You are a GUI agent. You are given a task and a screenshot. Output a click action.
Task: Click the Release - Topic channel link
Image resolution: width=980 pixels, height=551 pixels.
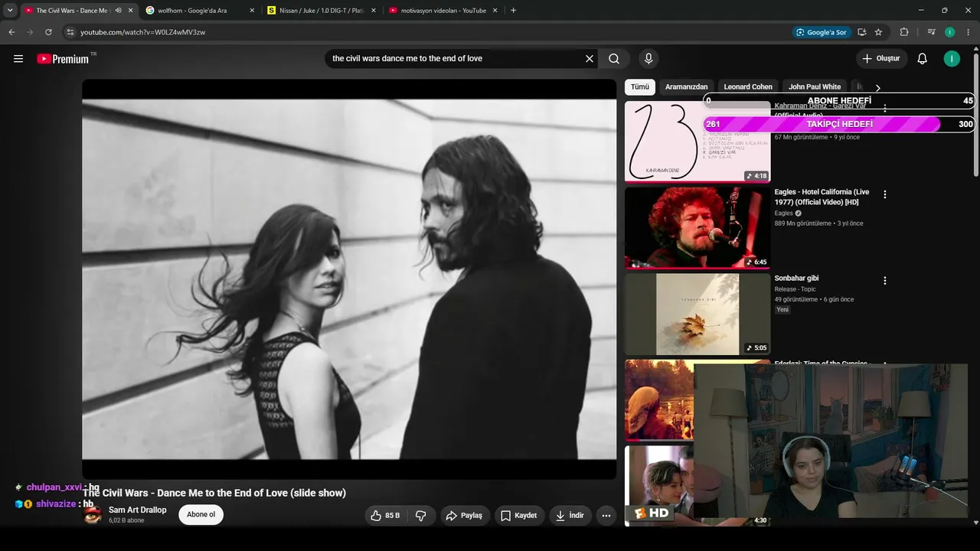tap(795, 289)
